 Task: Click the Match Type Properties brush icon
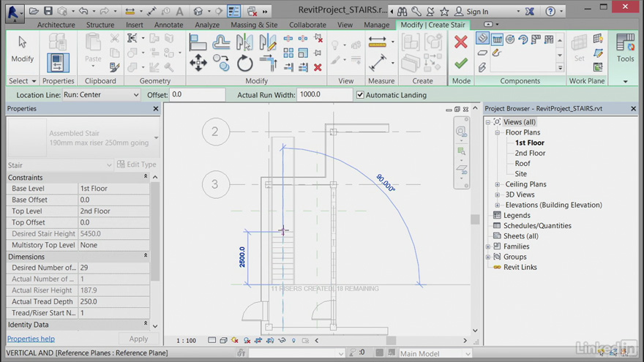[x=115, y=67]
